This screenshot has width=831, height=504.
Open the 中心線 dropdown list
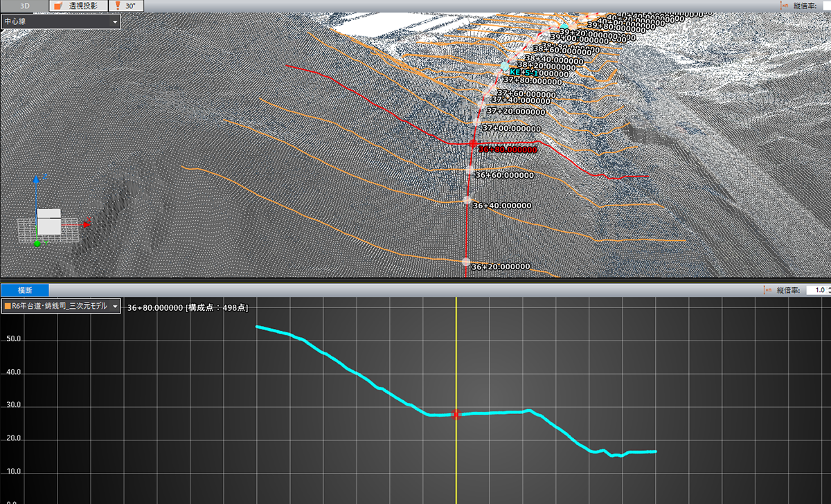pos(60,21)
